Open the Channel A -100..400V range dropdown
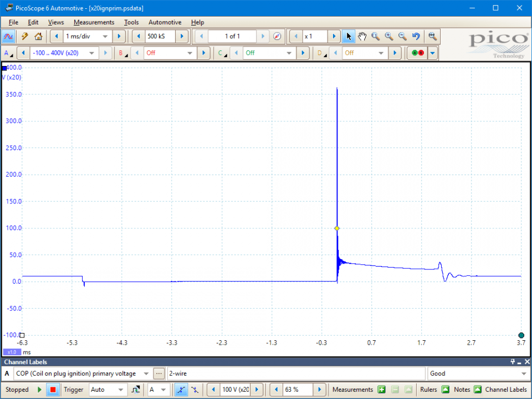This screenshot has height=399, width=532. (x=91, y=53)
